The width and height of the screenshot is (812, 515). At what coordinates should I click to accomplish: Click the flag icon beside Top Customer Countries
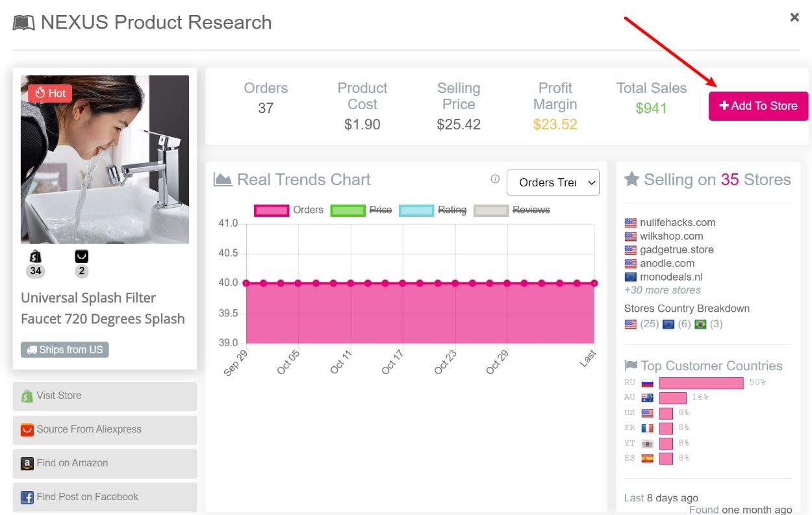click(x=630, y=366)
